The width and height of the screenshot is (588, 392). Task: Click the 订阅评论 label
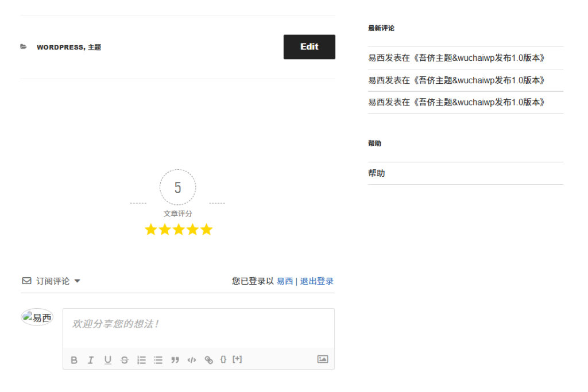(53, 281)
